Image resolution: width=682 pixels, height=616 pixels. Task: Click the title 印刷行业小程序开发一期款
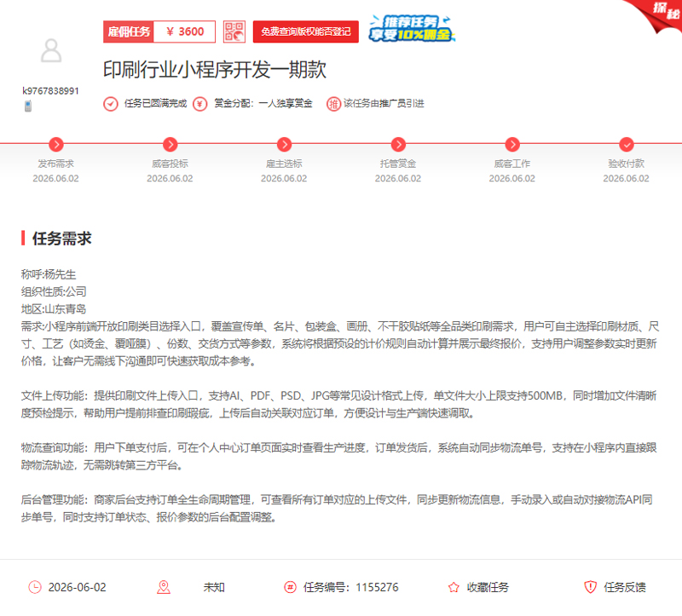point(215,70)
